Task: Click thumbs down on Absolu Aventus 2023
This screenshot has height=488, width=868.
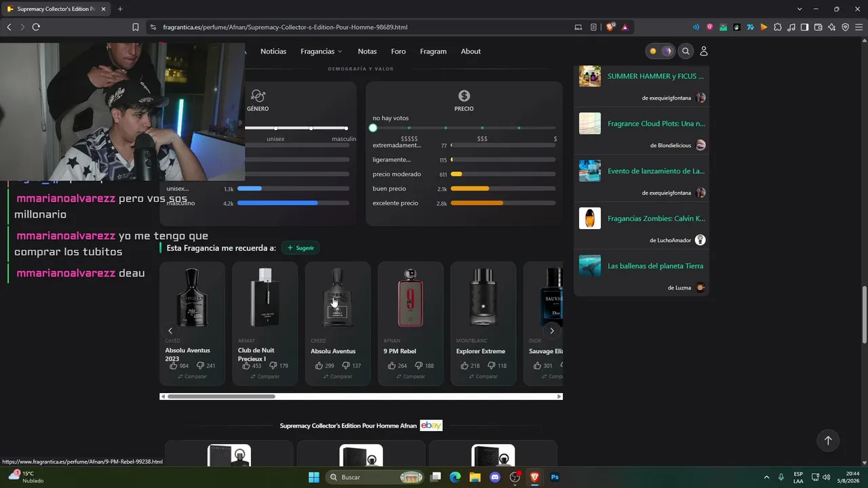Action: click(x=201, y=365)
